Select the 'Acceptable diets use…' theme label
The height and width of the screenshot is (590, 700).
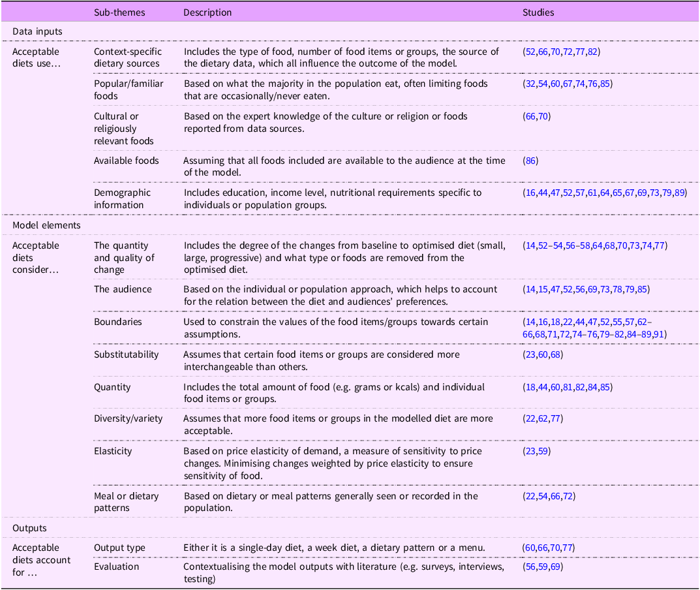pyautogui.click(x=36, y=57)
